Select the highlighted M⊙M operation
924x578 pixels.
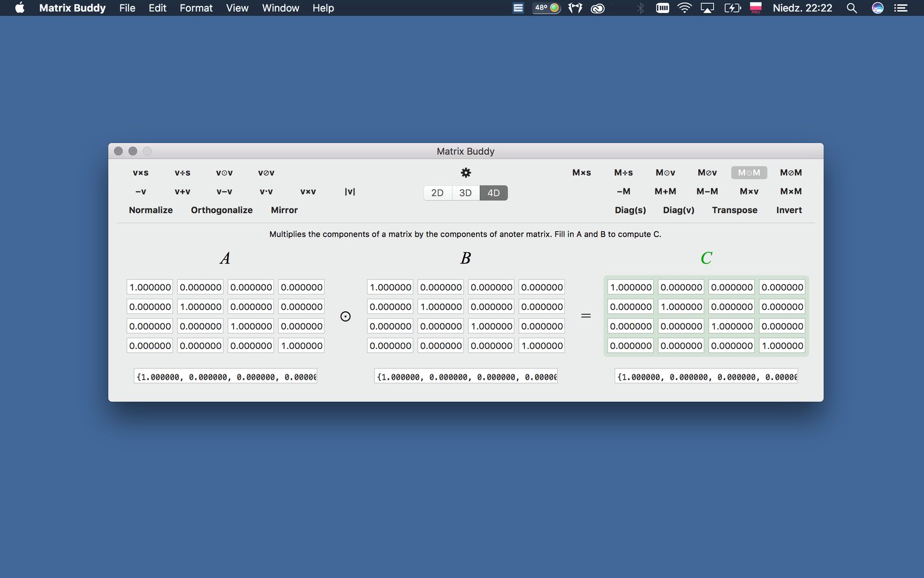point(749,173)
